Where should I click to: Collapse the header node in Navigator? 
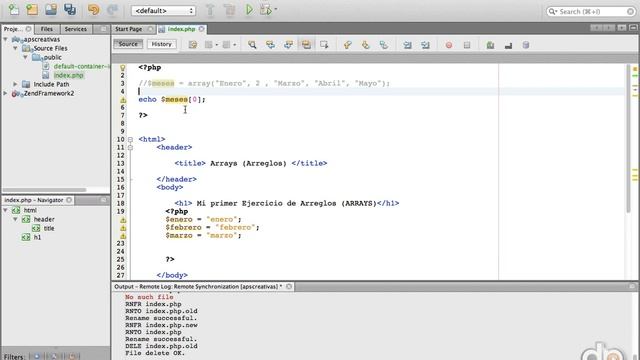16,220
